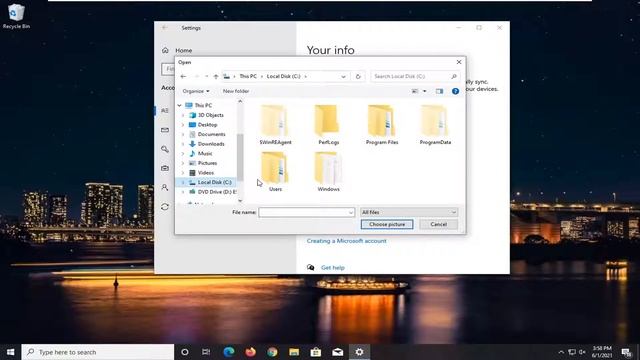Refresh the Local Disk (C:) listing
Screen dimensions: 640x360
[x=358, y=76]
